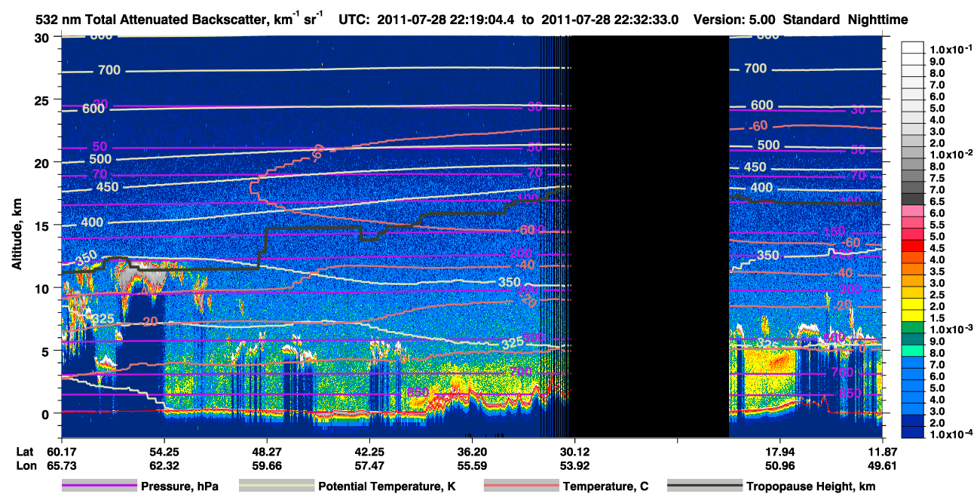
Task: Click the salmon Temperature line sample in legend
Action: tap(520, 486)
